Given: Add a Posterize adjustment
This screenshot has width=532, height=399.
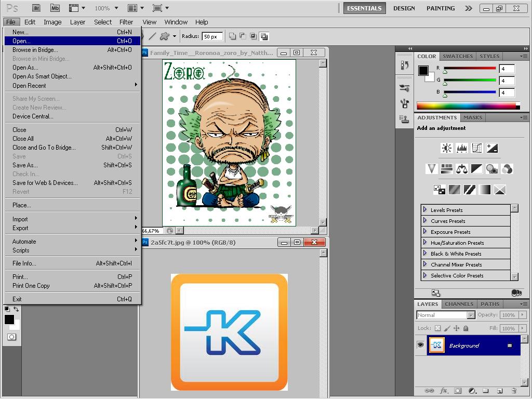Looking at the screenshot, I should pyautogui.click(x=455, y=189).
